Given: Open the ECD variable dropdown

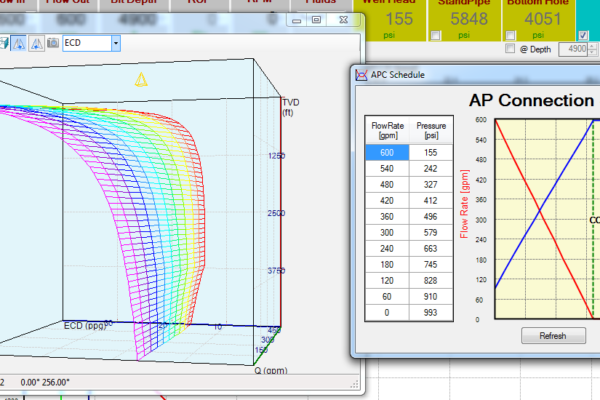Looking at the screenshot, I should click(116, 43).
